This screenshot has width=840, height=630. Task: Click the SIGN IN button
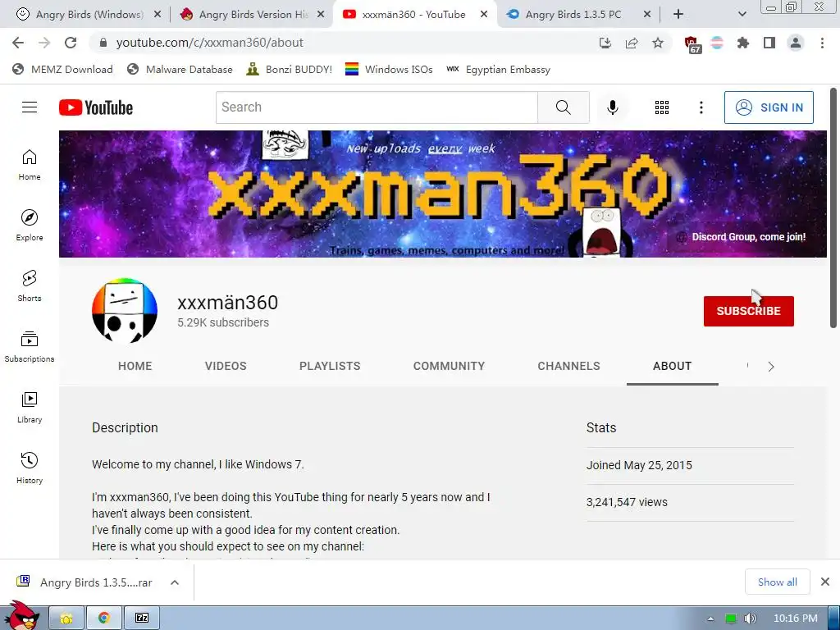point(769,107)
